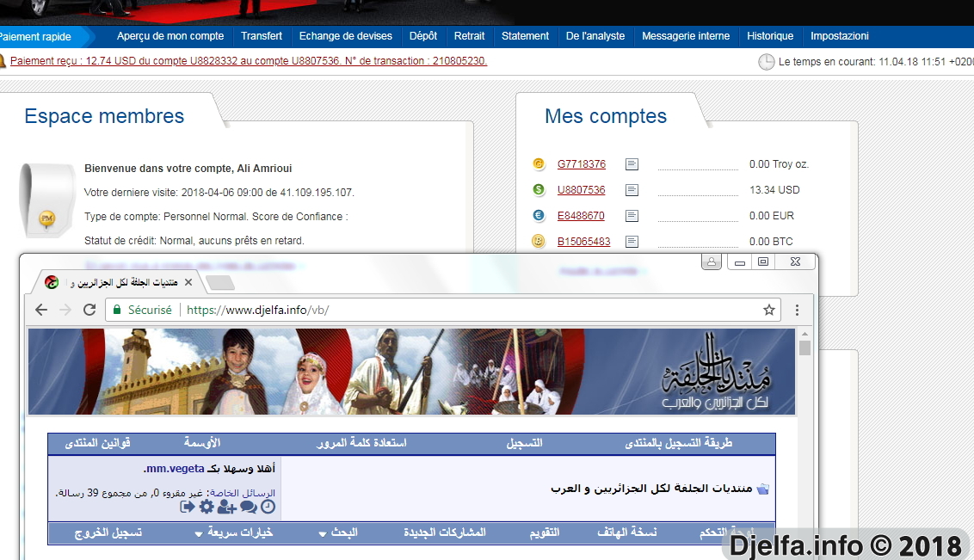Click the chat bubbles icon in the forum panel

[249, 508]
